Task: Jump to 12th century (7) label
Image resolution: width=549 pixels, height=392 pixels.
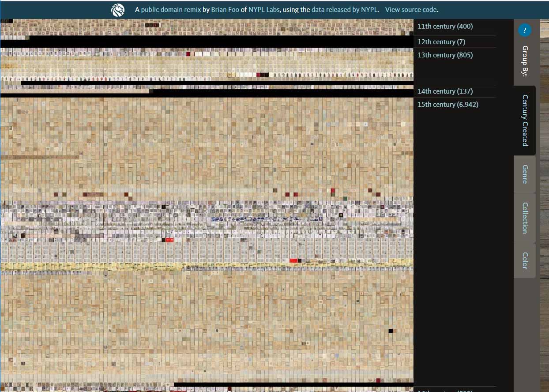Action: pyautogui.click(x=441, y=41)
